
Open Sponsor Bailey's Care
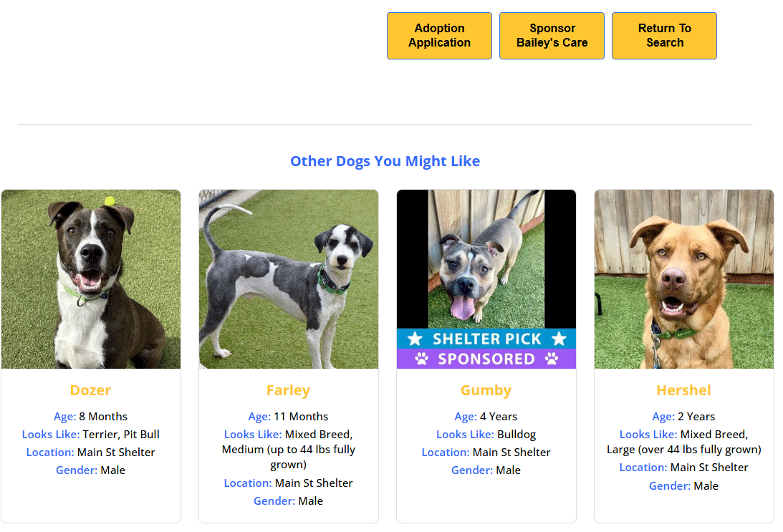pyautogui.click(x=552, y=36)
